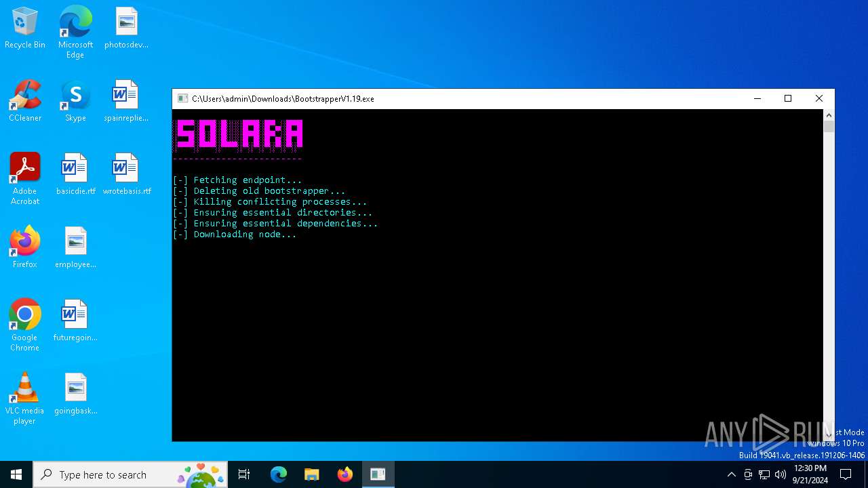
Task: Click the 'Downloading node...' console line
Action: 235,235
